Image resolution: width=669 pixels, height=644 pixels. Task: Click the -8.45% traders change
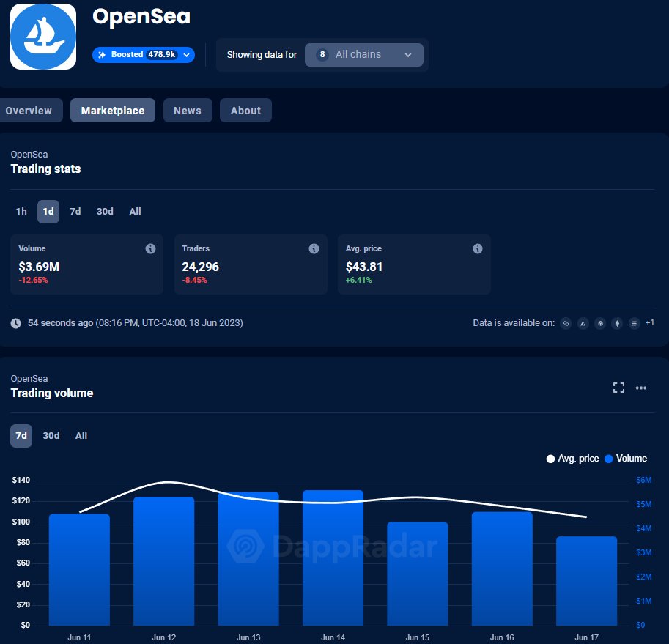coord(195,280)
